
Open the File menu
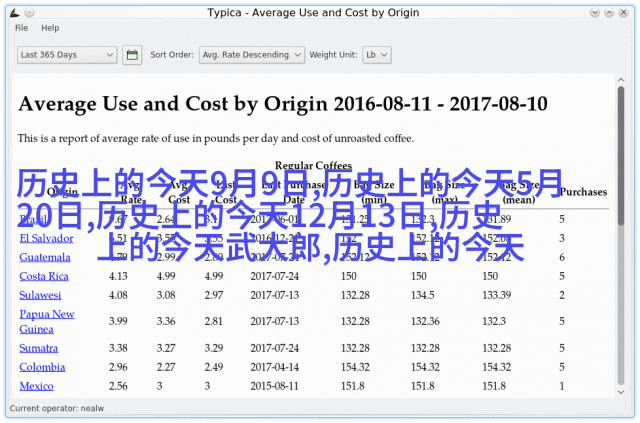22,28
